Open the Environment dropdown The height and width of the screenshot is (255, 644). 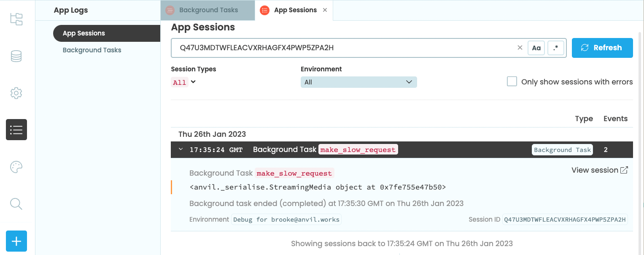[x=358, y=82]
